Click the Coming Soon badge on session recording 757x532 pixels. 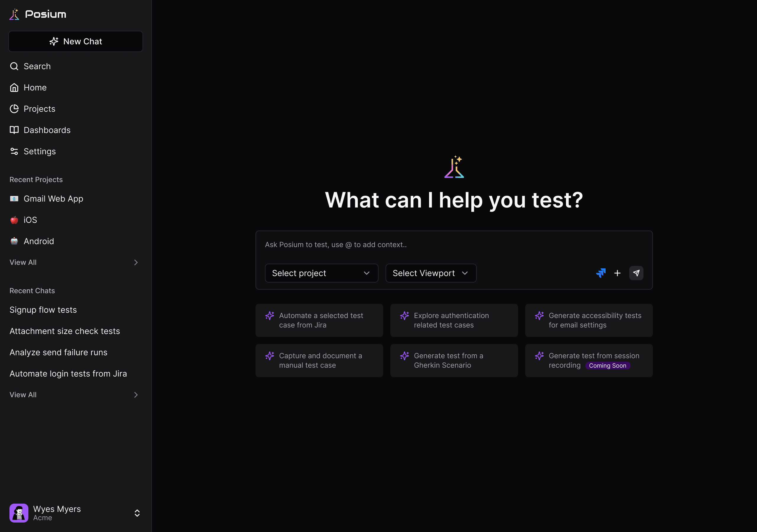click(x=608, y=366)
